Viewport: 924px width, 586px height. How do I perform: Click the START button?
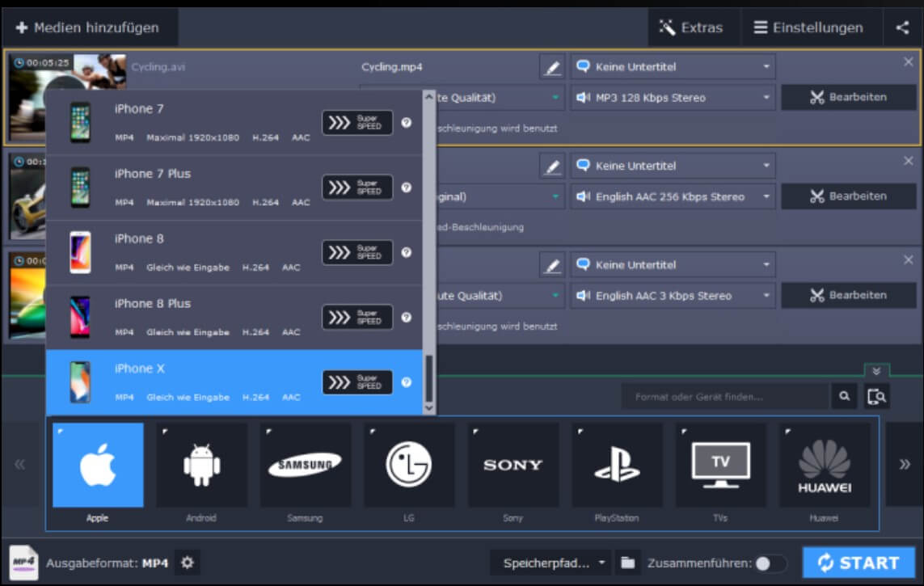859,563
